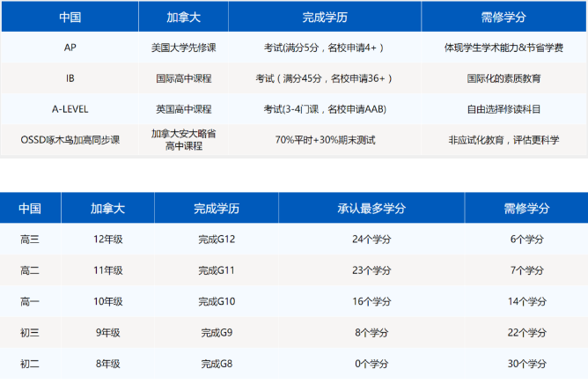Viewport: 588px width, 391px height.
Task: Click the '16个学分' cell
Action: pyautogui.click(x=371, y=302)
